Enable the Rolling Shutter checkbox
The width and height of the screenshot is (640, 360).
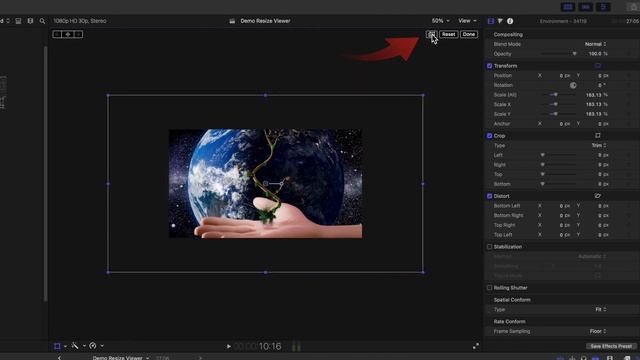[489, 288]
